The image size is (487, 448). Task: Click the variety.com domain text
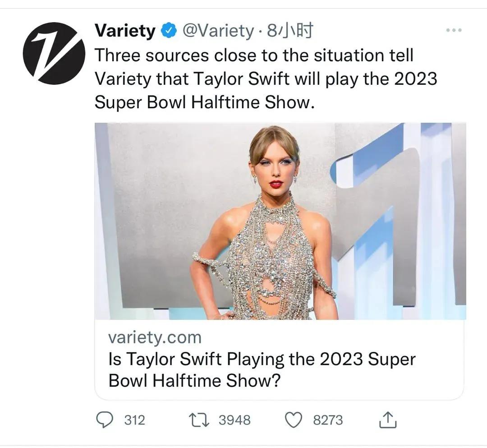[x=155, y=337]
